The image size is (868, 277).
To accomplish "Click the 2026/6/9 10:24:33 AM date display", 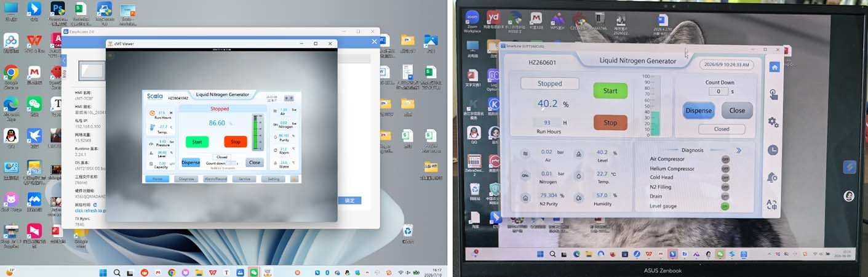I will pyautogui.click(x=727, y=64).
